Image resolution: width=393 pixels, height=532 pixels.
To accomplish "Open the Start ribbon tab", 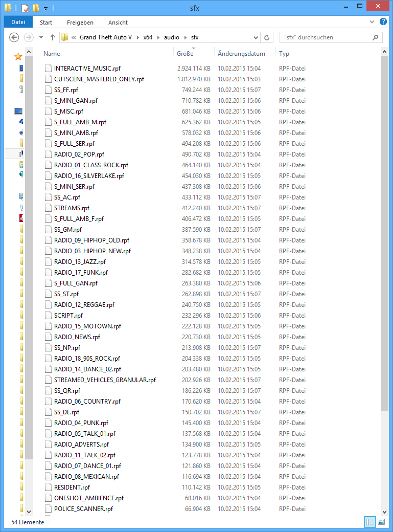I will click(x=46, y=23).
